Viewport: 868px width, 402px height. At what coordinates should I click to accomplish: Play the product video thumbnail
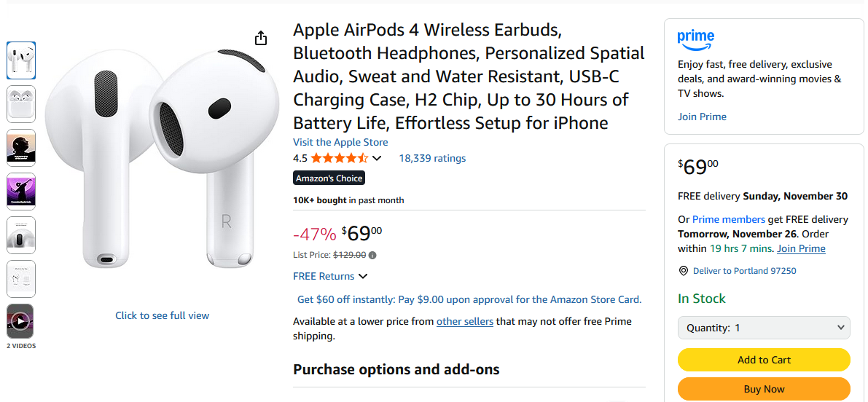[x=20, y=320]
